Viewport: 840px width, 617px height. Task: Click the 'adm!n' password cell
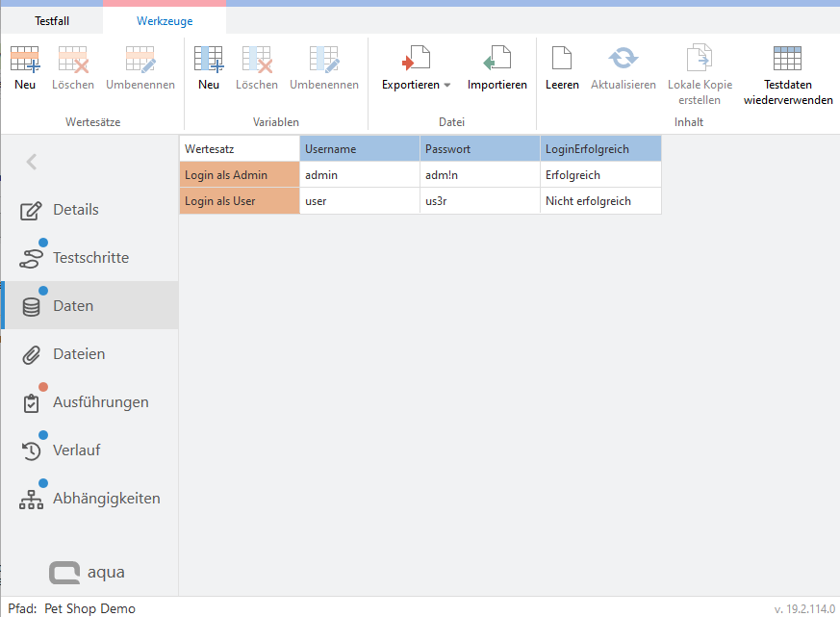[479, 175]
